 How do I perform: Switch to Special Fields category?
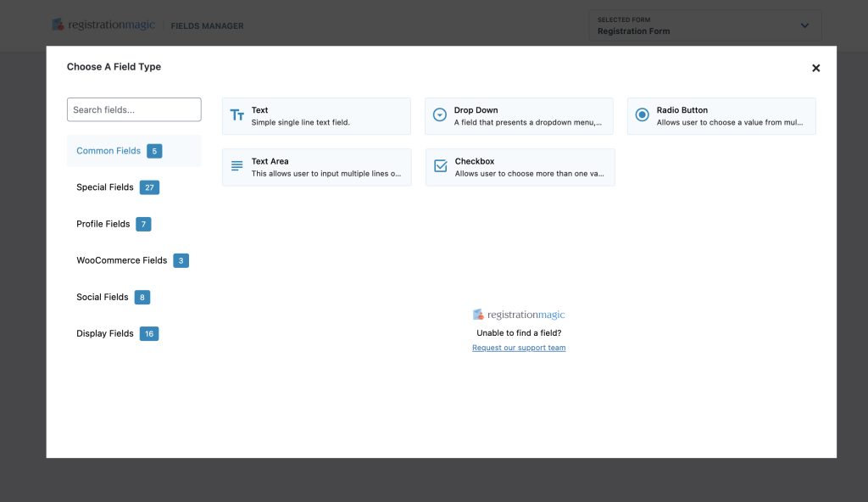(x=105, y=187)
